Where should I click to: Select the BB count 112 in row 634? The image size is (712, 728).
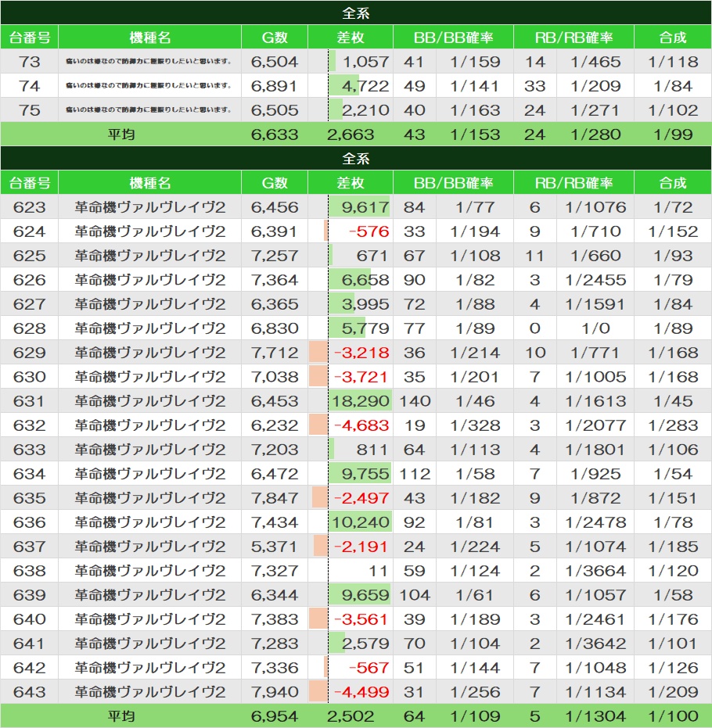click(x=415, y=474)
